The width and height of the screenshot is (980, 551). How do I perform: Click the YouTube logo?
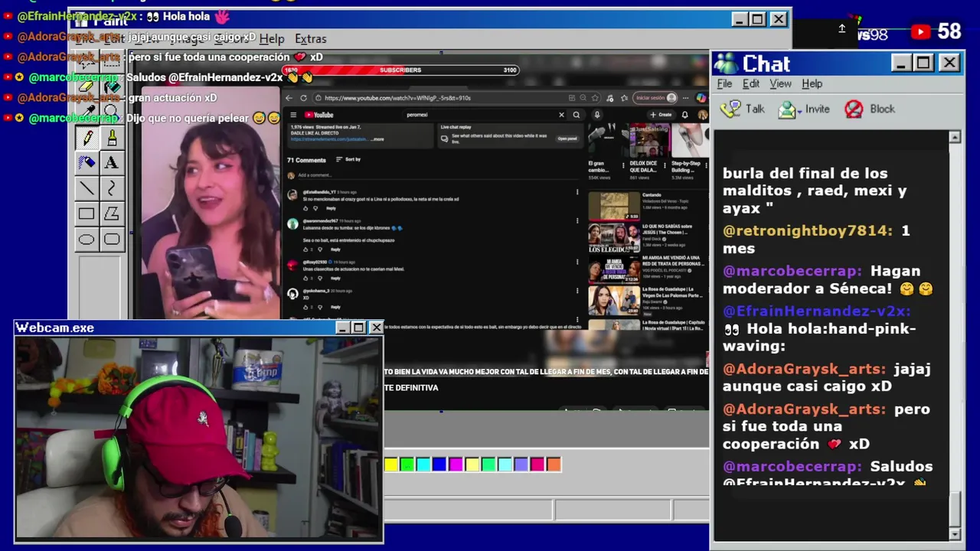click(319, 115)
